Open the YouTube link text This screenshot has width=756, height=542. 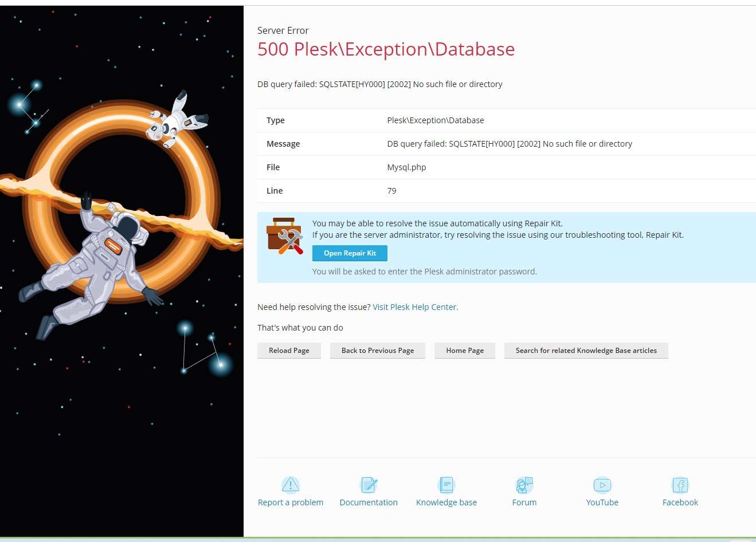click(x=602, y=502)
